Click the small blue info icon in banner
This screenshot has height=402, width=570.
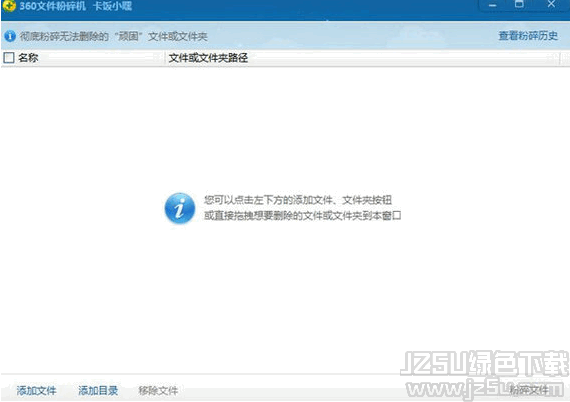tap(10, 36)
